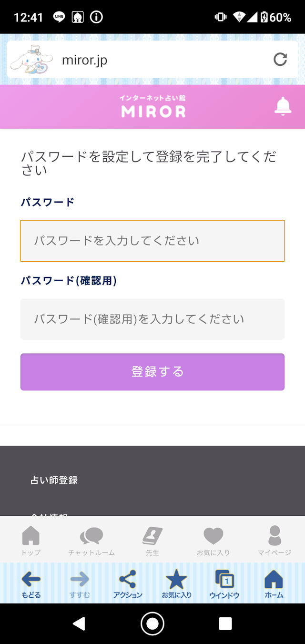The image size is (305, 644).
Task: Focus the パスワード(確認用) input field
Action: click(x=152, y=319)
